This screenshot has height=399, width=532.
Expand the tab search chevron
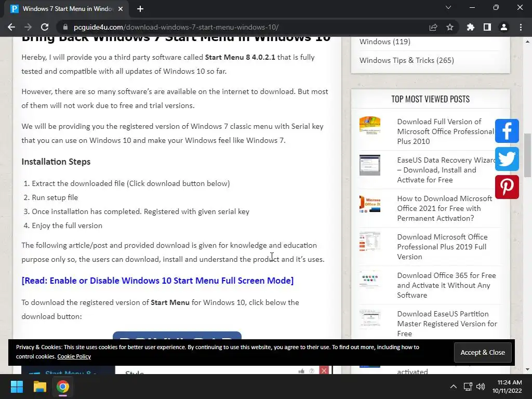(x=448, y=7)
